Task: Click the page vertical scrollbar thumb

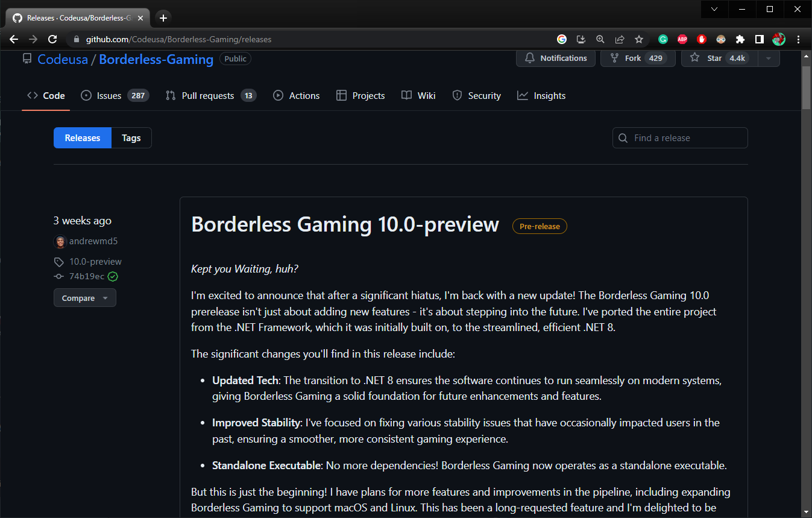Action: point(807,87)
